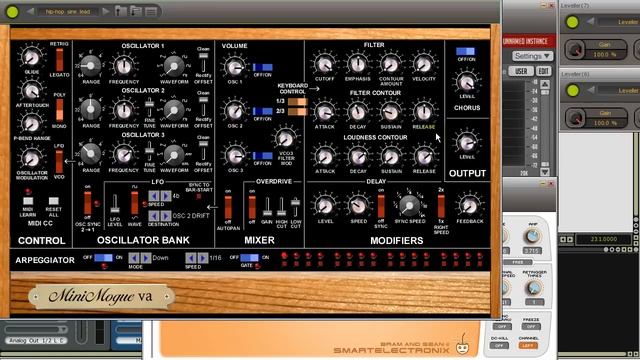Click the Reset All button

53,201
